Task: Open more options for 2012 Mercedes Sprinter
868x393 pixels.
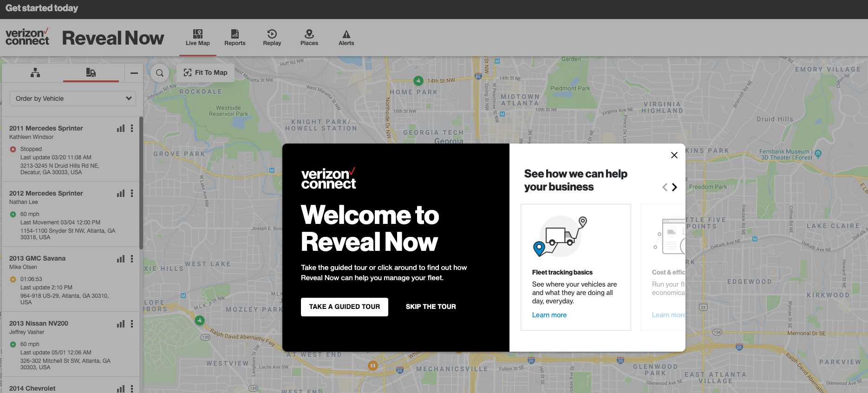Action: (132, 193)
